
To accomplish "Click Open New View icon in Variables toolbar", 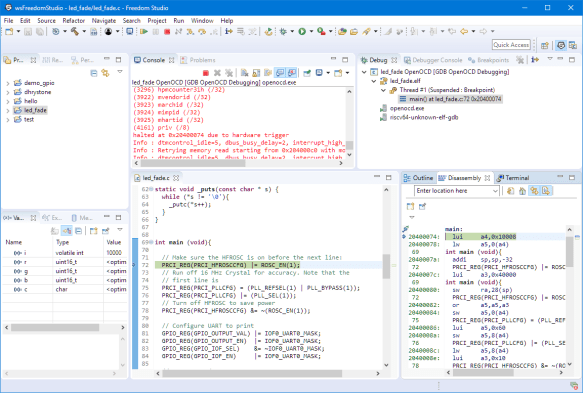I will tap(93, 231).
